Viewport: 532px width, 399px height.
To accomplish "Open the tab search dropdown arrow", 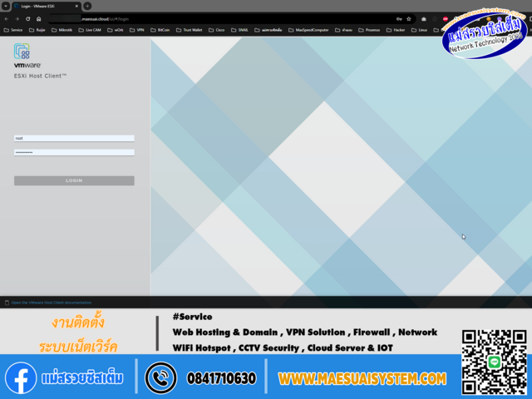I will (6, 6).
